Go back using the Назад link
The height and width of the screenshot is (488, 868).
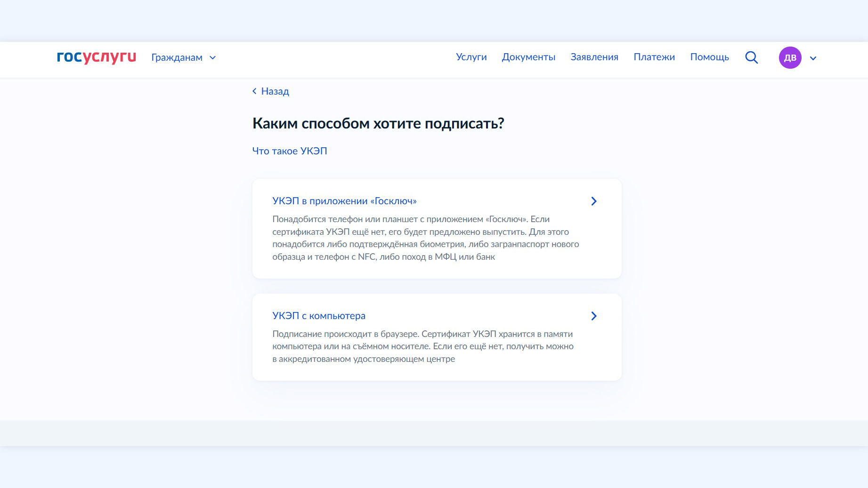click(x=275, y=91)
